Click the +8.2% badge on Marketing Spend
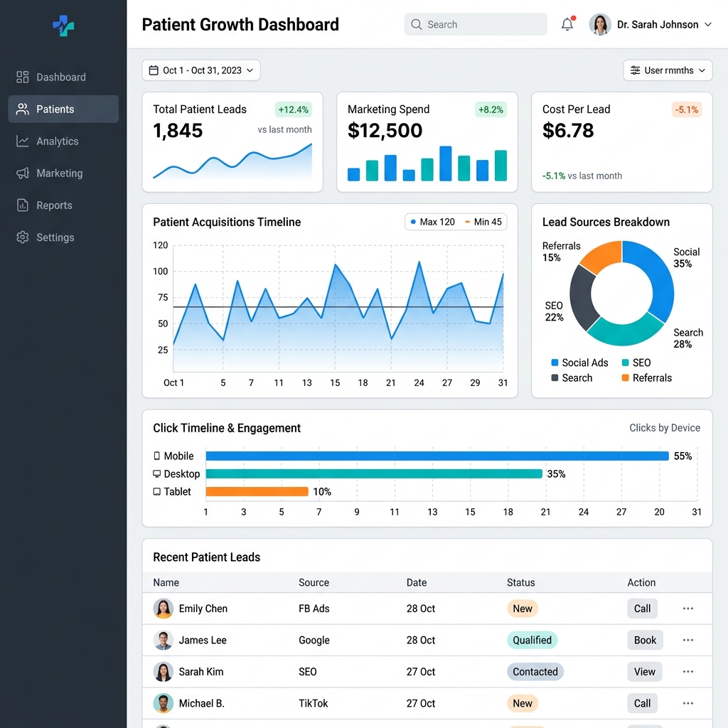The height and width of the screenshot is (728, 728). pos(491,109)
